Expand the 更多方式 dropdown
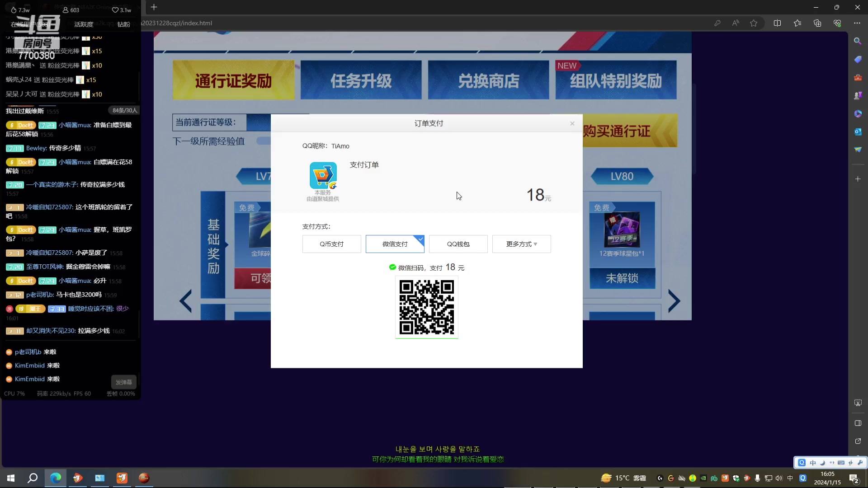868x488 pixels. [521, 244]
